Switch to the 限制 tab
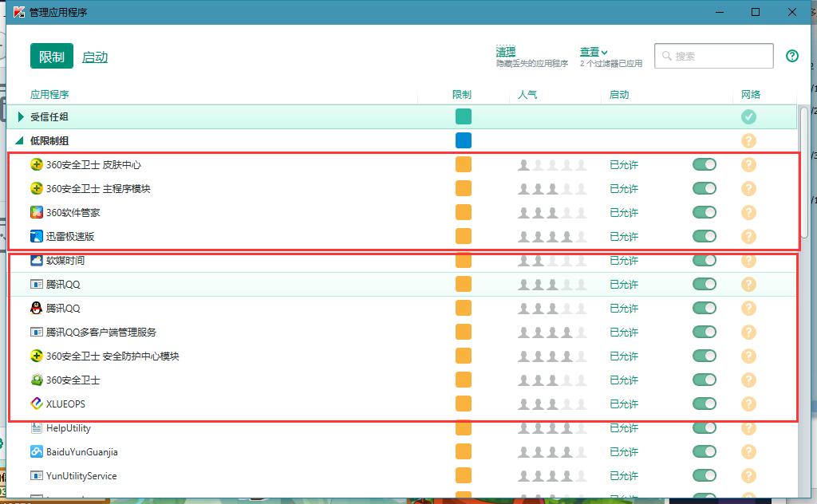 52,57
